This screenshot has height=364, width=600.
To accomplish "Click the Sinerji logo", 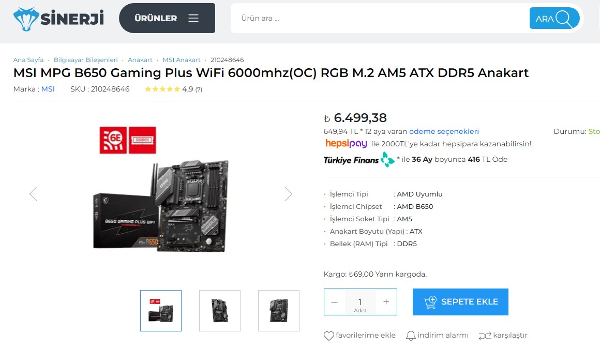I will (58, 18).
